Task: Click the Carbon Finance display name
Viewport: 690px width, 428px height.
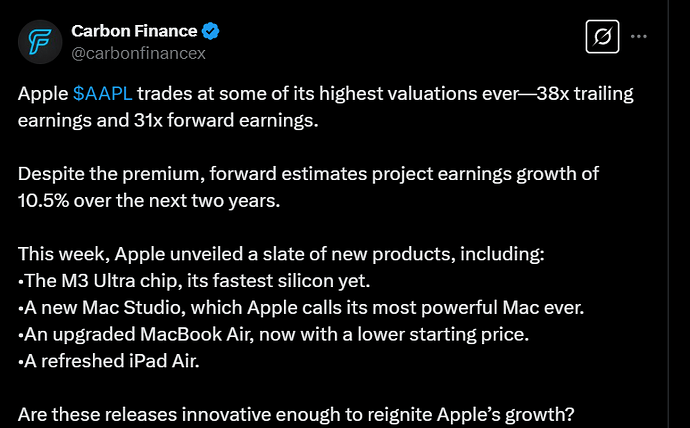Action: coord(134,31)
